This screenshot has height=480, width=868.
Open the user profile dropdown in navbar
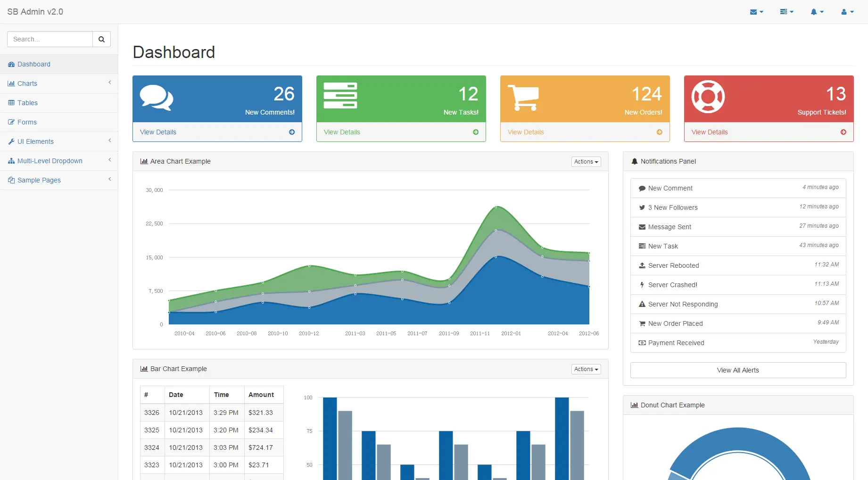click(847, 12)
